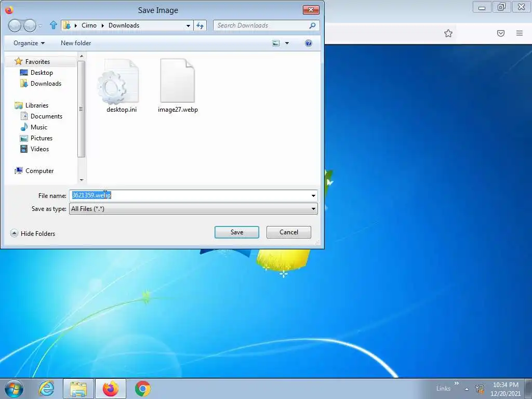Click the search magnifier icon
532x399 pixels.
click(x=312, y=25)
